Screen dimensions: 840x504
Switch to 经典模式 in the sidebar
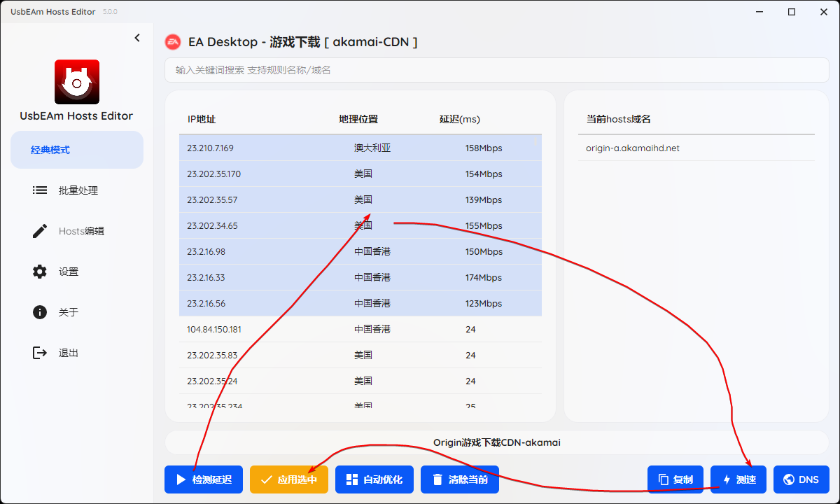click(x=77, y=150)
